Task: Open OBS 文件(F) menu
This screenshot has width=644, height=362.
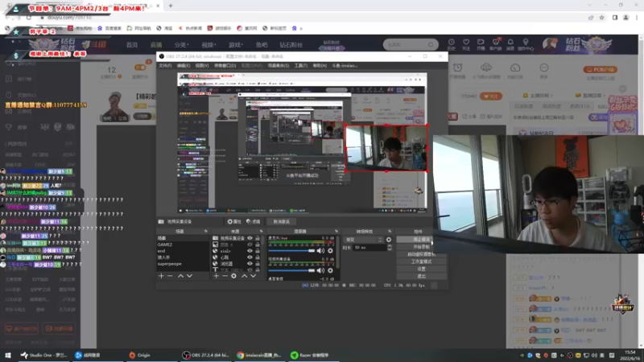Action: tap(165, 66)
